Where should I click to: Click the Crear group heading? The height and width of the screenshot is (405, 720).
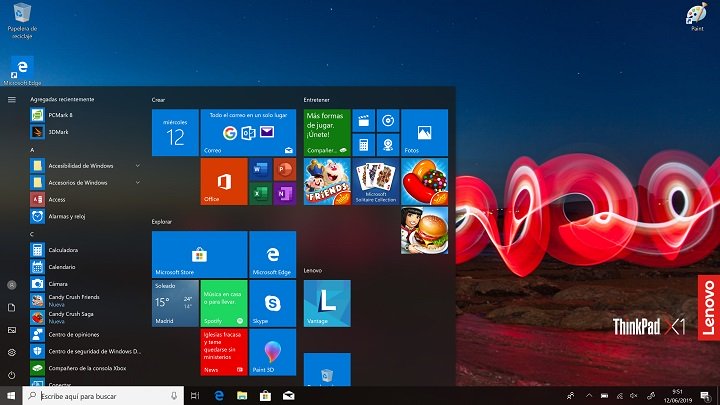[158, 100]
